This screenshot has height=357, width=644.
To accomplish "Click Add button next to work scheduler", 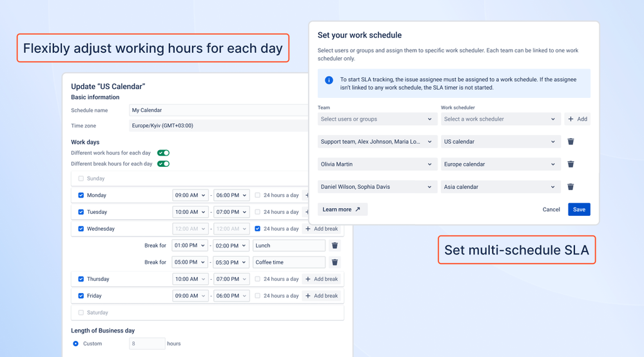I will (x=577, y=119).
